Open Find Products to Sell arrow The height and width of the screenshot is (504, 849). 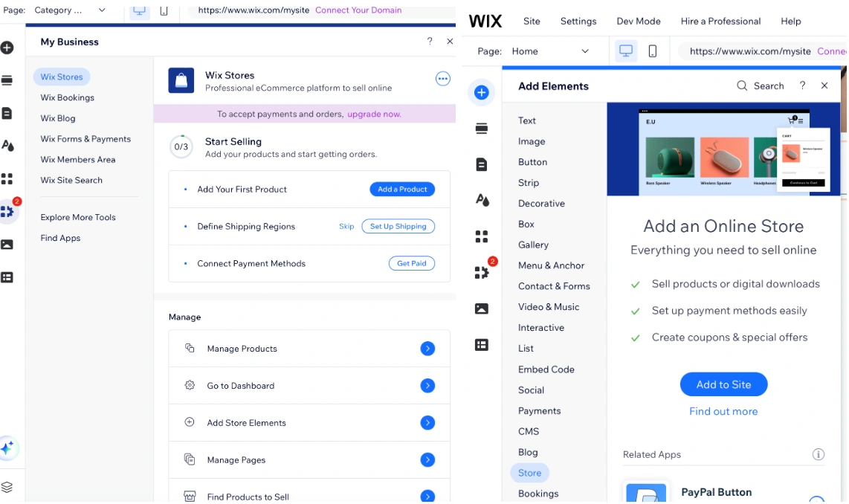tap(427, 496)
